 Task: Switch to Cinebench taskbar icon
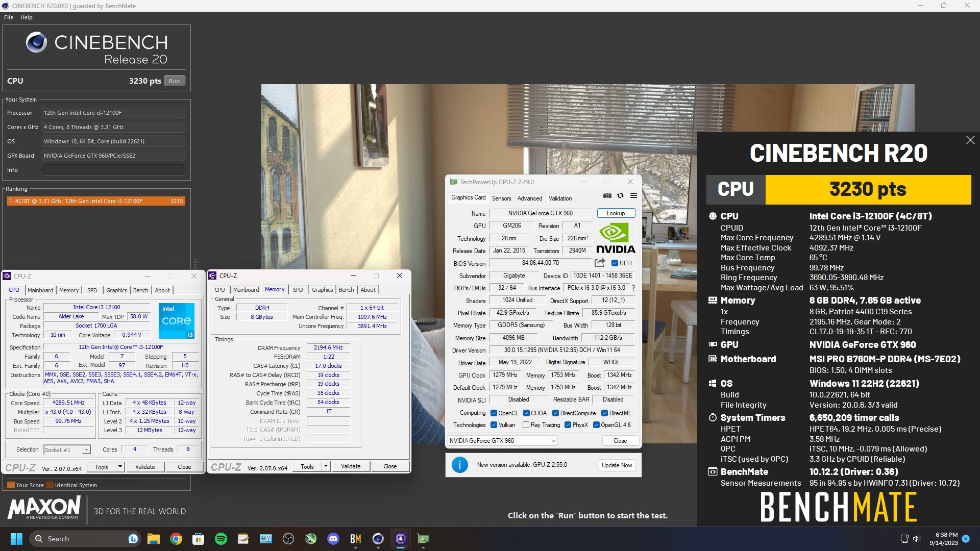(x=378, y=539)
